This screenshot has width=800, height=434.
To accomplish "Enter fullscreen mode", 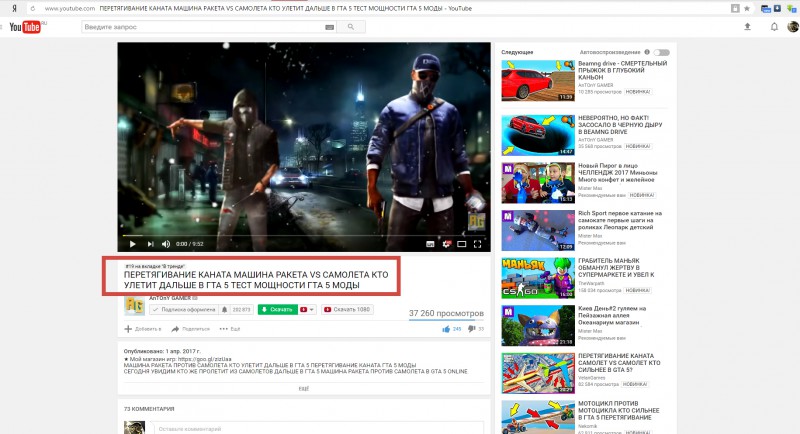I will [478, 244].
